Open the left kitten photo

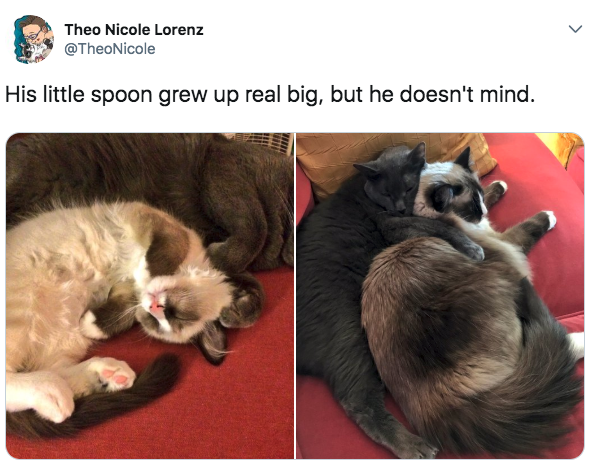(x=150, y=296)
